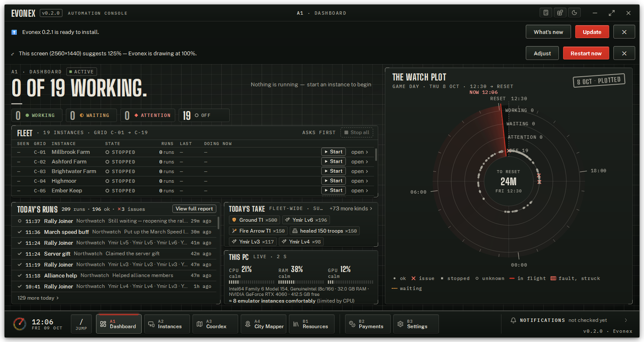Screen dimensions: 644x342
Task: Click the shield icon on Ground T1
Action: 234,220
